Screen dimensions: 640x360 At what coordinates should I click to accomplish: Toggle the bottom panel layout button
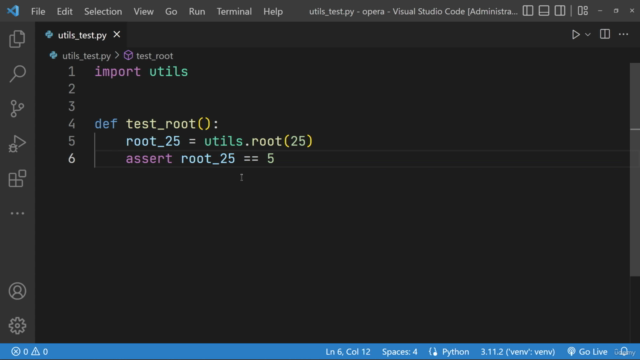(x=544, y=11)
